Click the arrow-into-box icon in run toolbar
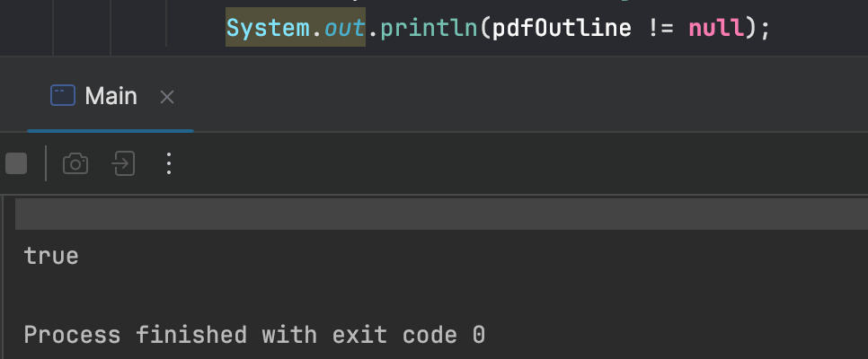This screenshot has width=868, height=359. click(123, 163)
